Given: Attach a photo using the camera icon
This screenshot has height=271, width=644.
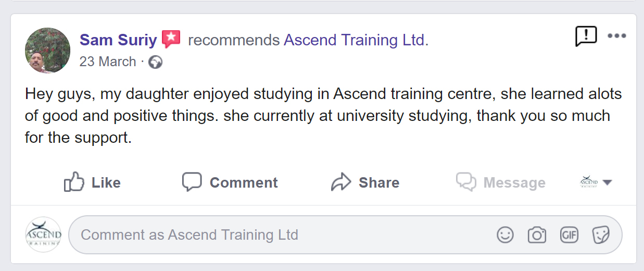Looking at the screenshot, I should point(537,235).
